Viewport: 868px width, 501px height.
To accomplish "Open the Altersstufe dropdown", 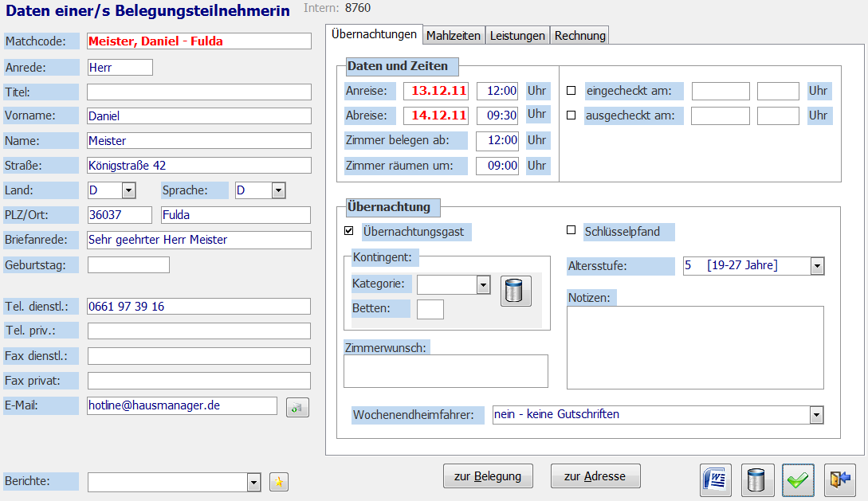I will click(817, 266).
